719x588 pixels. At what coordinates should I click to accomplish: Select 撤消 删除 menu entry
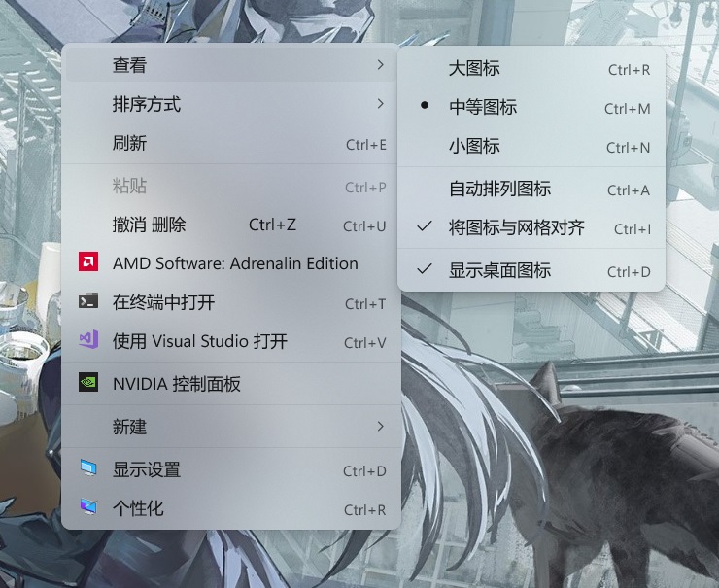[x=231, y=225]
